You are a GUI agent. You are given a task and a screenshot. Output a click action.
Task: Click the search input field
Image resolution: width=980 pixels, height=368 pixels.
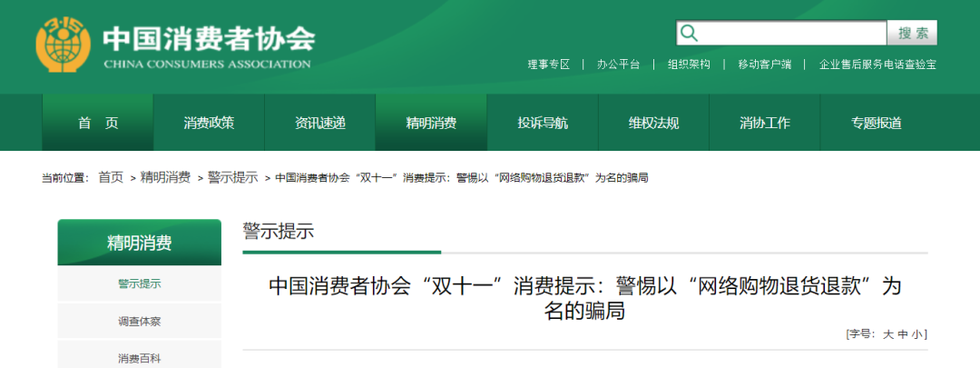click(x=791, y=34)
